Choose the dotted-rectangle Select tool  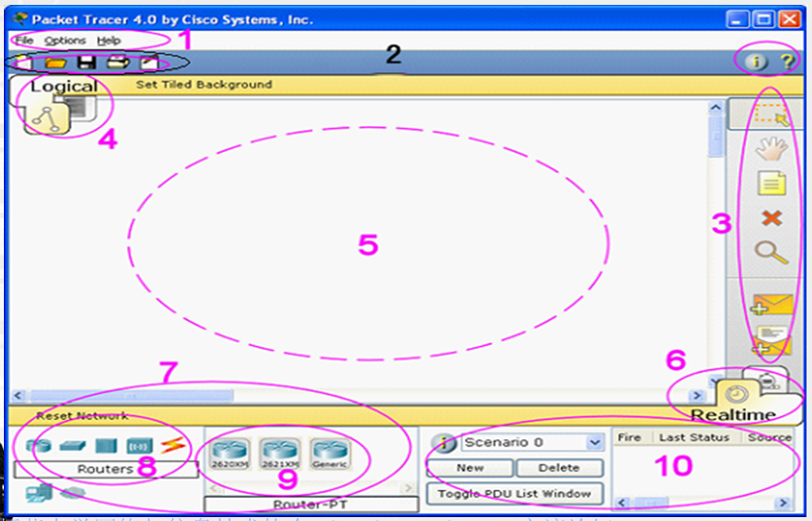point(771,115)
